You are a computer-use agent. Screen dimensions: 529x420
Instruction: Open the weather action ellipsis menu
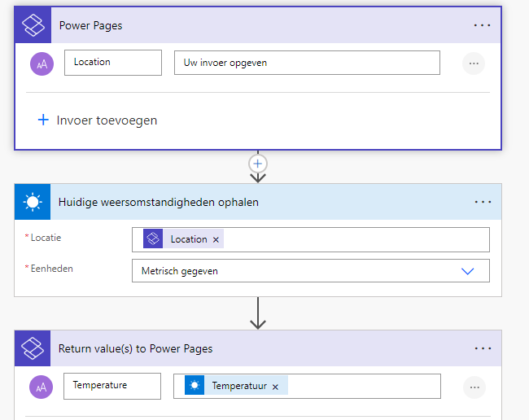click(x=483, y=202)
